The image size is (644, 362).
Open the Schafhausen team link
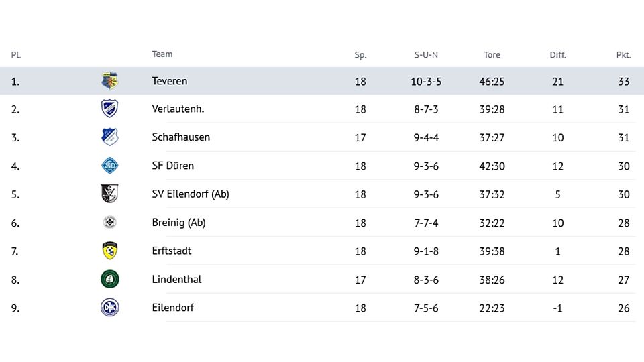tap(180, 137)
